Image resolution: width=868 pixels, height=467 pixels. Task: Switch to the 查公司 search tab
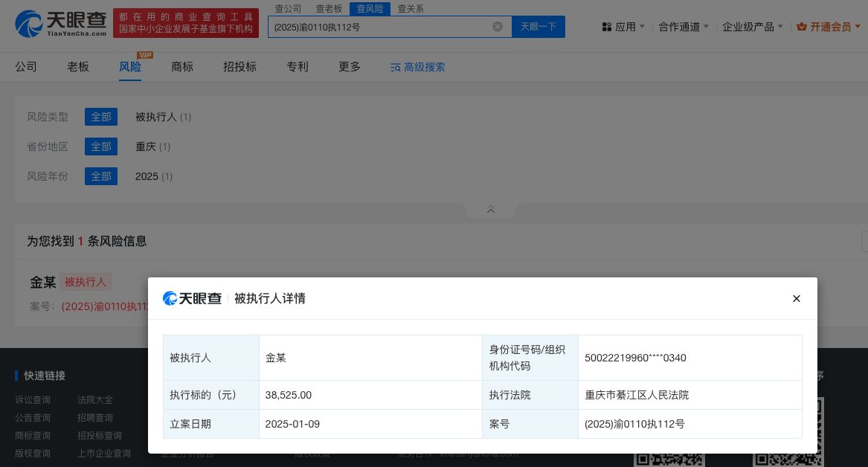[x=289, y=9]
